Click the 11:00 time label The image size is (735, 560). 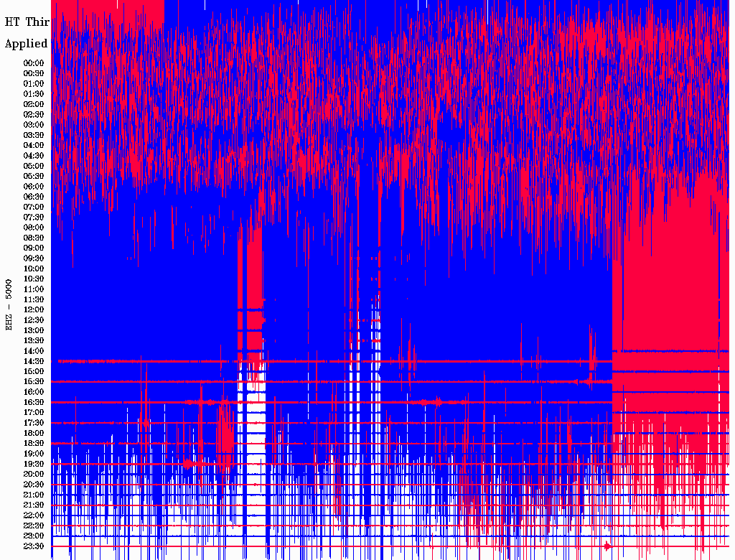click(x=34, y=289)
